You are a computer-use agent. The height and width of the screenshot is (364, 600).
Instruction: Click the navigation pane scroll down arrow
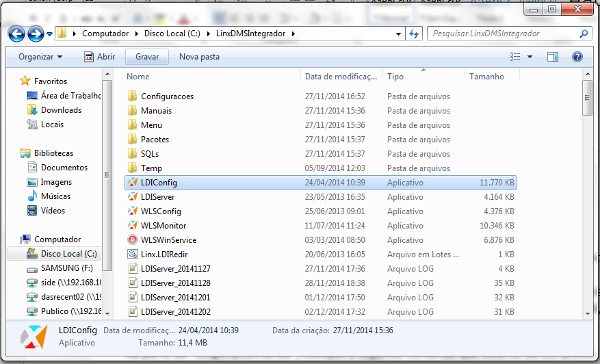pyautogui.click(x=107, y=313)
